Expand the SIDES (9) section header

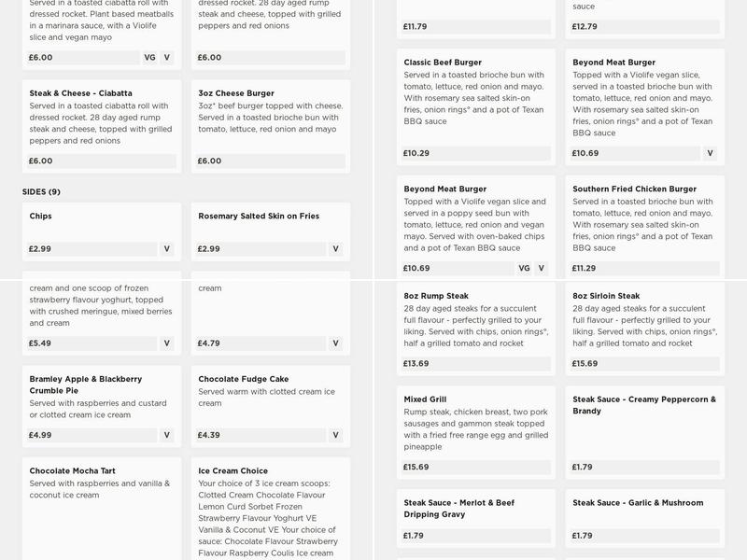click(x=41, y=192)
